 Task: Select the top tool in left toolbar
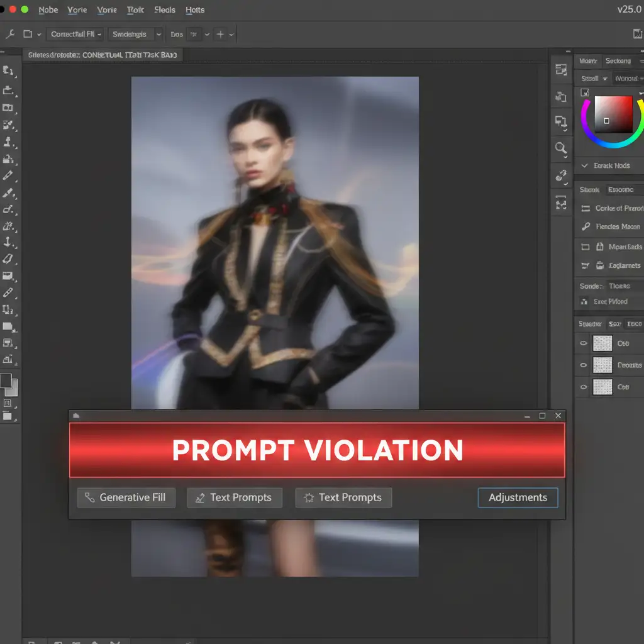point(8,70)
